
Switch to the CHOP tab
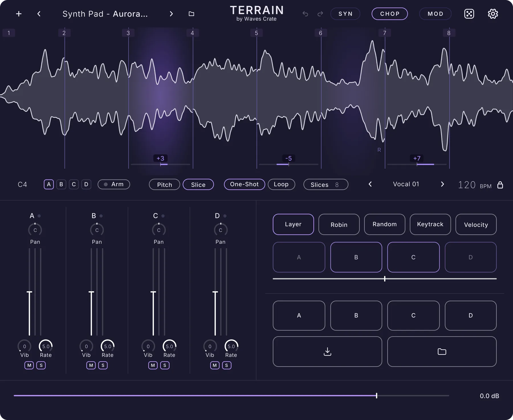pyautogui.click(x=390, y=14)
